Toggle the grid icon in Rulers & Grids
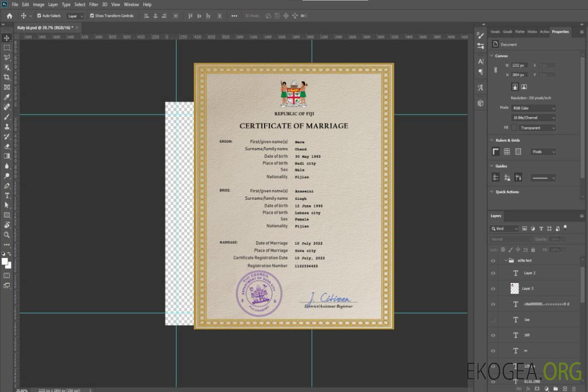This screenshot has height=392, width=588. [x=507, y=151]
